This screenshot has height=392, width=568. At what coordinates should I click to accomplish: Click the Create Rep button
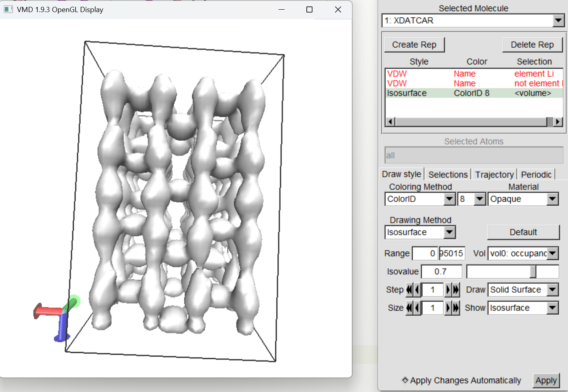(x=414, y=45)
